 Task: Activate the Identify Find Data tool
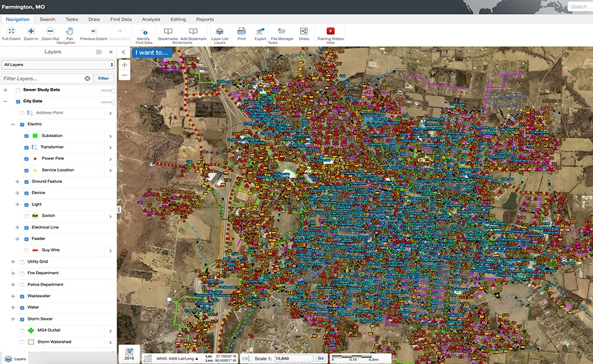144,31
